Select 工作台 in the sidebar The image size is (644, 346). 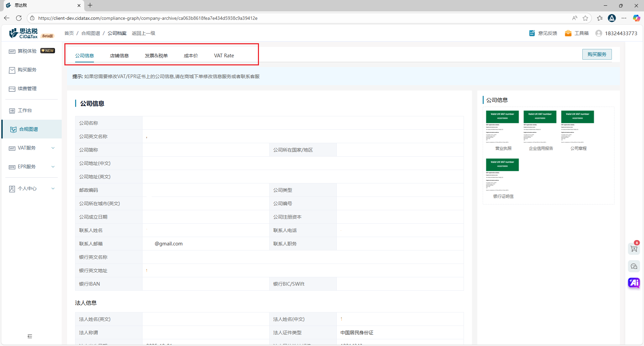tap(25, 110)
